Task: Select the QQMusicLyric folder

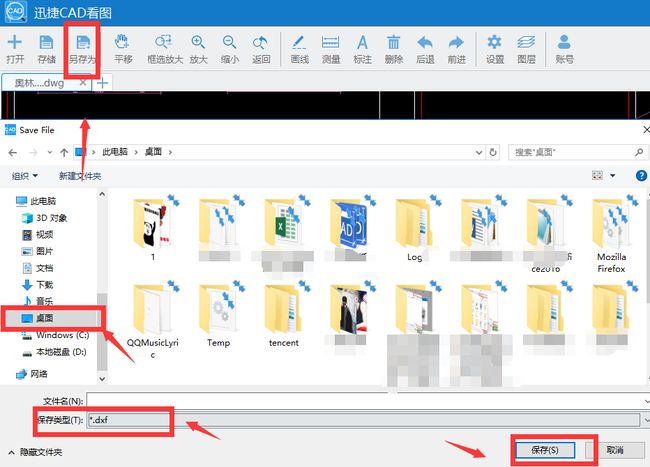Action: pyautogui.click(x=153, y=320)
